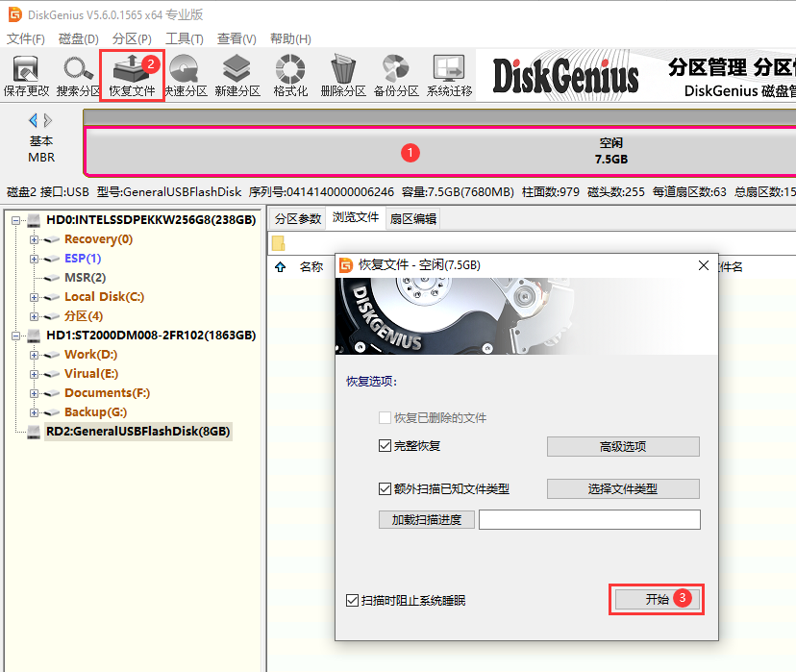796x672 pixels.
Task: Click the RD2 GeneralUSBFlashDisk disk icon
Action: coord(34,432)
